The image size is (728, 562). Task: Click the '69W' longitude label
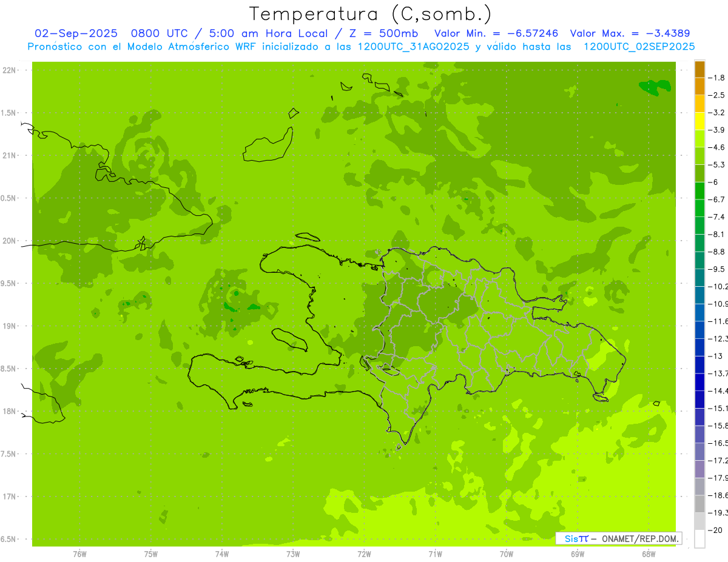coord(578,554)
